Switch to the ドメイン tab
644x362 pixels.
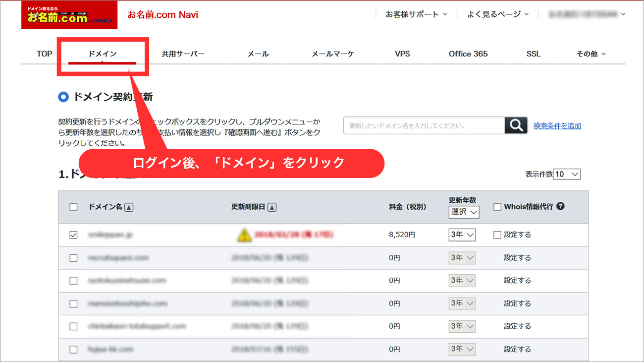click(x=103, y=54)
